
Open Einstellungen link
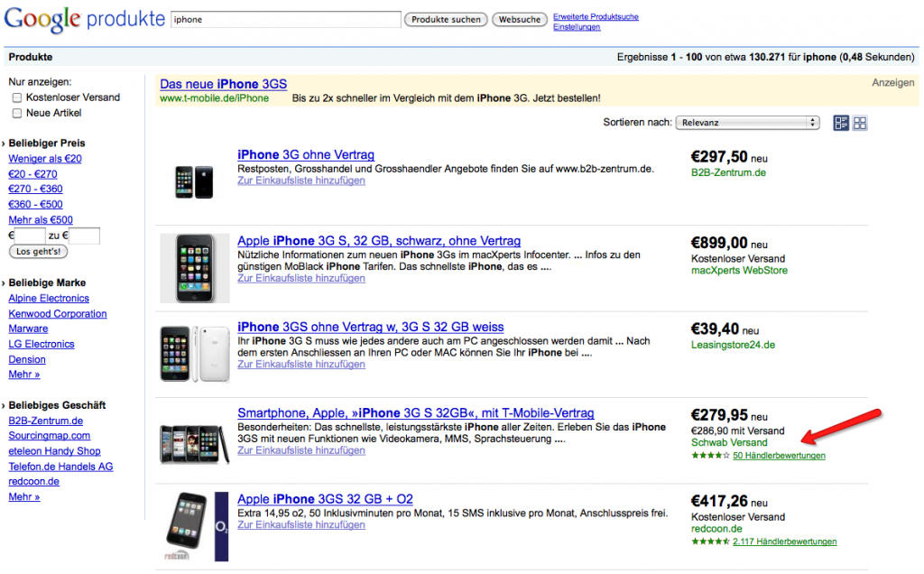[577, 27]
